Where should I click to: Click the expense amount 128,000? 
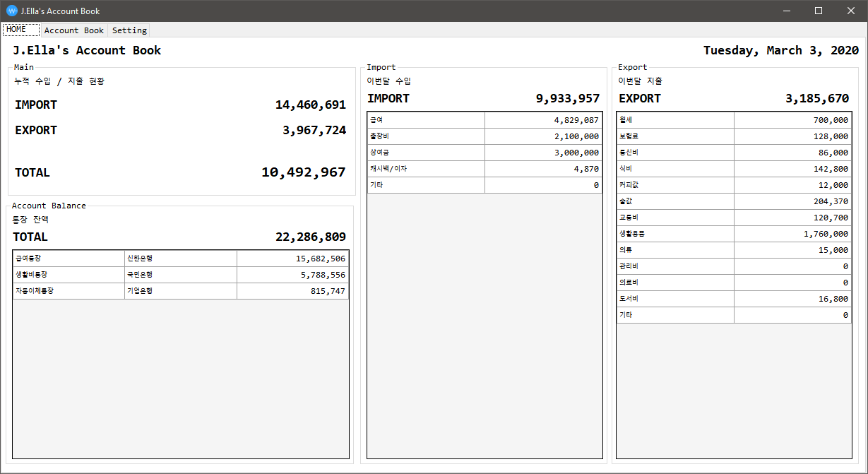pos(792,136)
